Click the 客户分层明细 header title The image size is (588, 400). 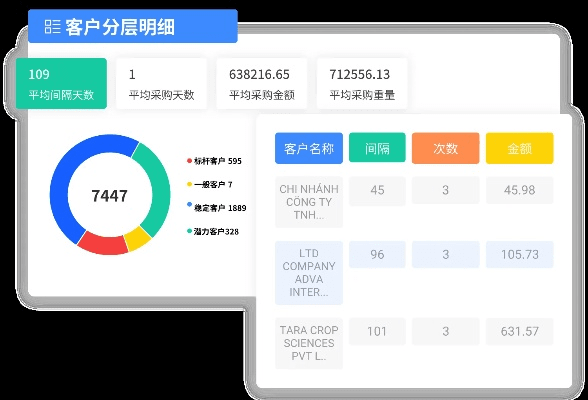(x=120, y=27)
